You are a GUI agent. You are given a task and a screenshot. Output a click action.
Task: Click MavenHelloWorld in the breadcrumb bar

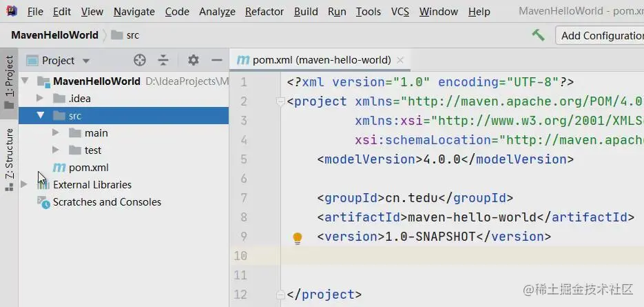click(x=54, y=35)
